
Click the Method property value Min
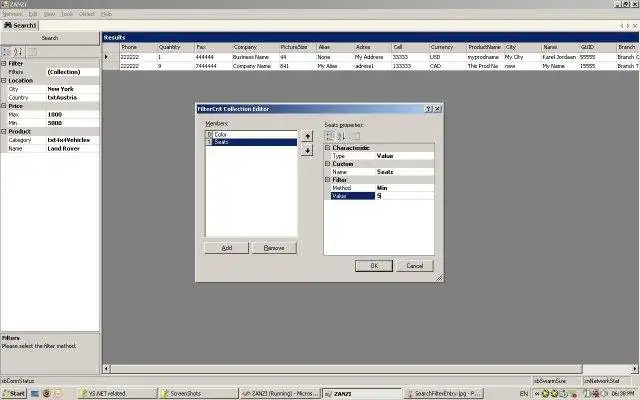[x=404, y=188]
